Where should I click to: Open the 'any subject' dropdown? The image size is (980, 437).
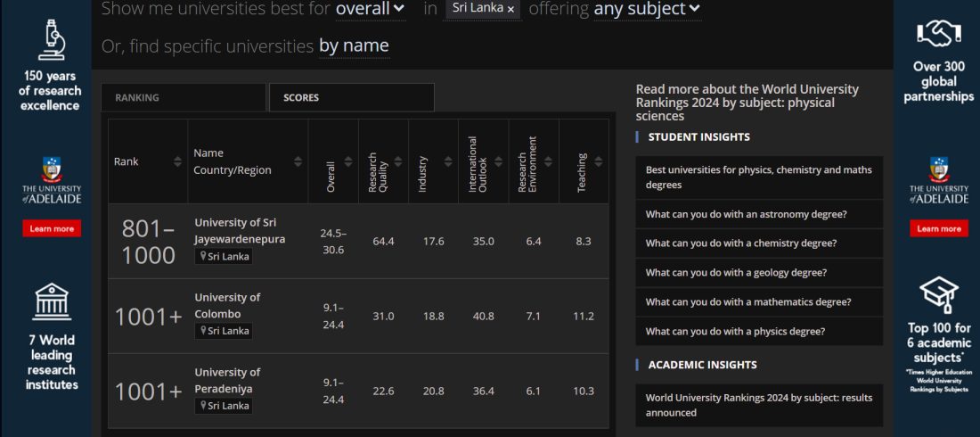coord(647,9)
